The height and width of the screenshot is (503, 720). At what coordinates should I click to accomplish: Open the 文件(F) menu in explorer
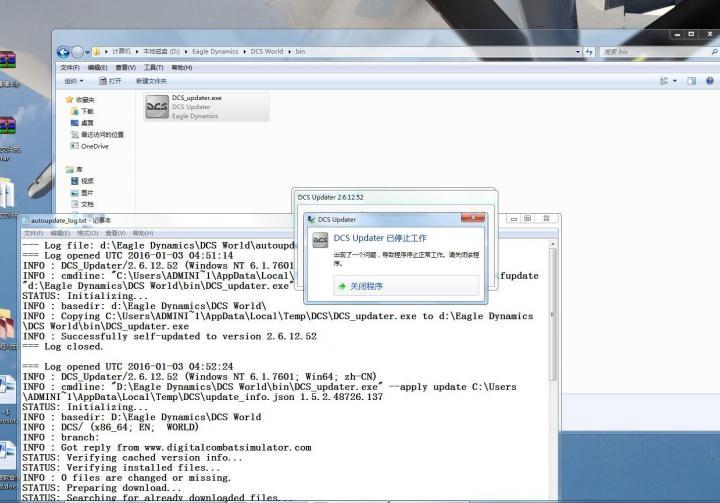tap(69, 67)
